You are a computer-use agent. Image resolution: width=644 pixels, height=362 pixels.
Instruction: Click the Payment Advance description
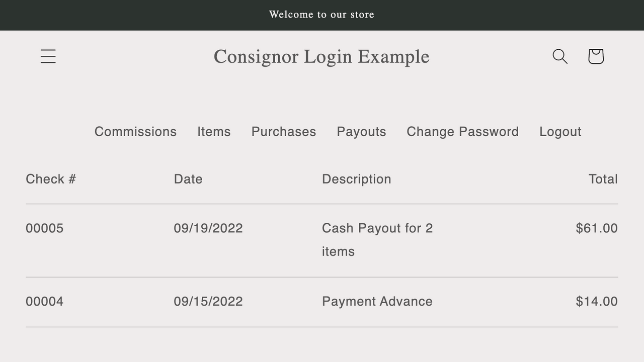377,301
